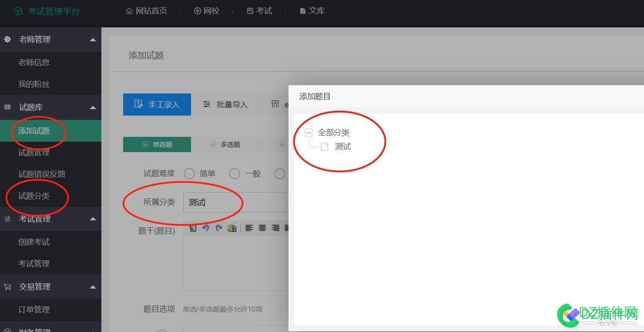Click the align right icon in editor
644x332 pixels.
pyautogui.click(x=275, y=228)
